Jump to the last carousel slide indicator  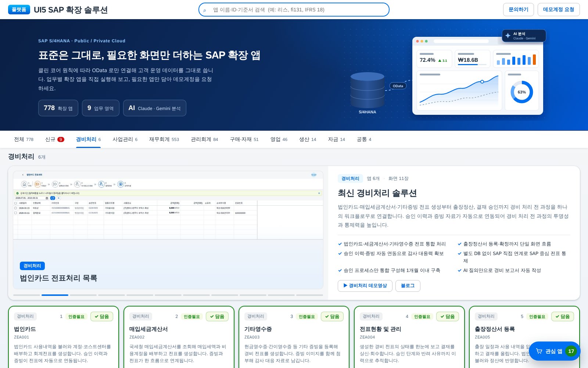tap(309, 295)
